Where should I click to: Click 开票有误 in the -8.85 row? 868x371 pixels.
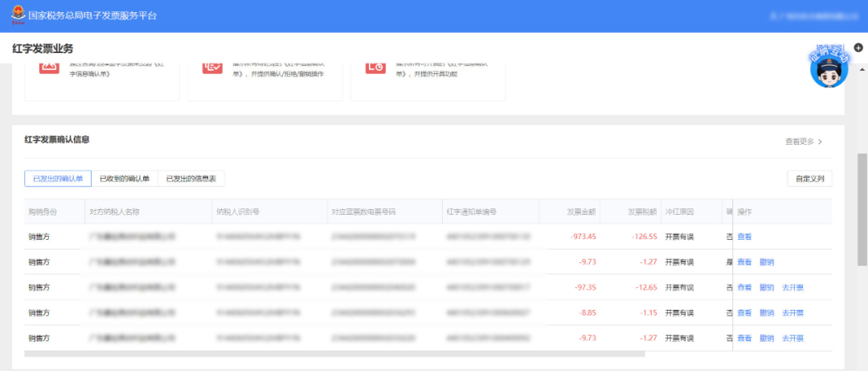[x=679, y=313]
